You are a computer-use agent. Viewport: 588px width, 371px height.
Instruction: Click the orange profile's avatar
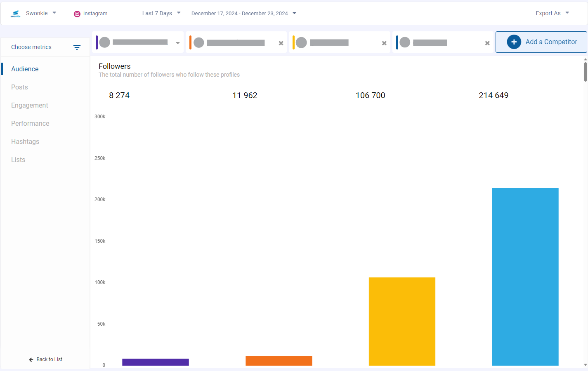click(x=199, y=42)
